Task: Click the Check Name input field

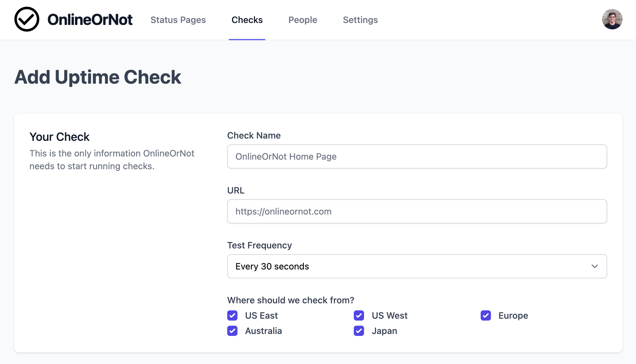Action: point(416,156)
